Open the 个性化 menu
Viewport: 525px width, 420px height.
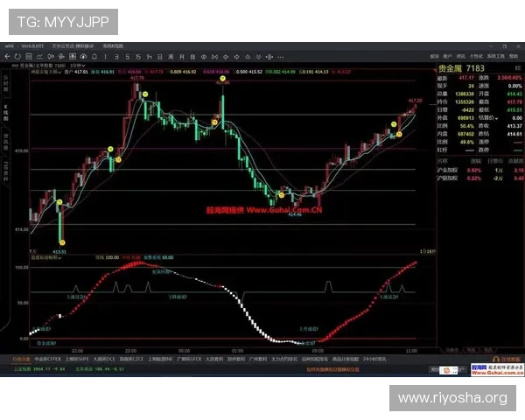click(x=478, y=55)
